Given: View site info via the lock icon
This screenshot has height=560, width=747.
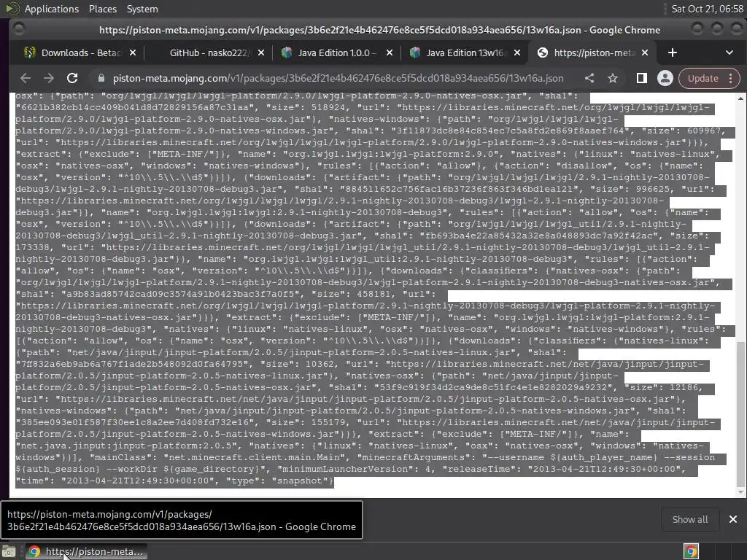Looking at the screenshot, I should 101,78.
